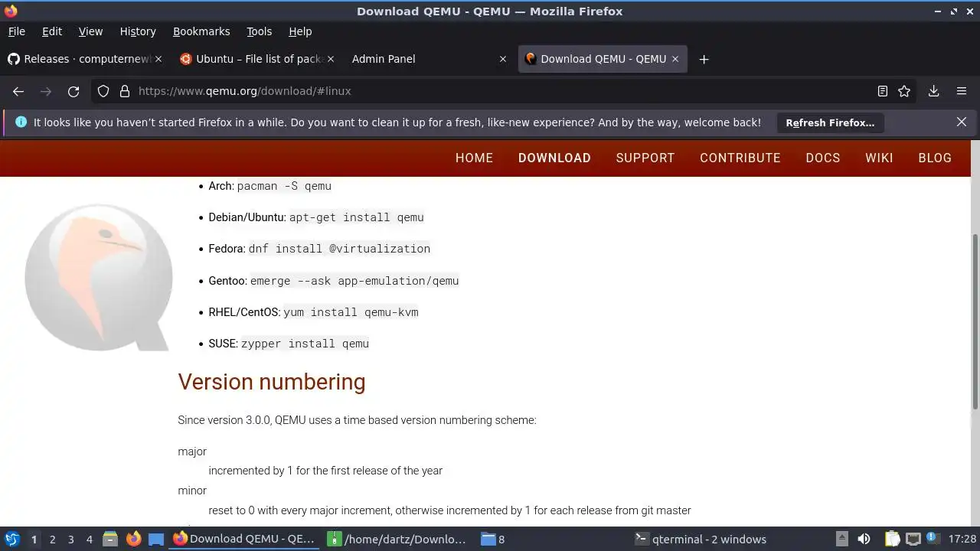
Task: Open the network connection tray icon
Action: pos(913,539)
